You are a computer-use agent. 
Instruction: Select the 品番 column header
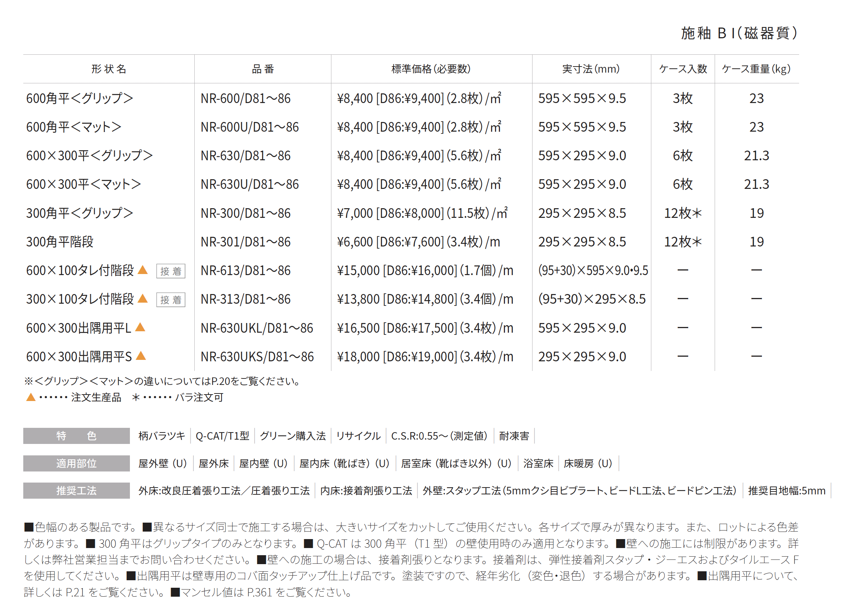pos(263,69)
